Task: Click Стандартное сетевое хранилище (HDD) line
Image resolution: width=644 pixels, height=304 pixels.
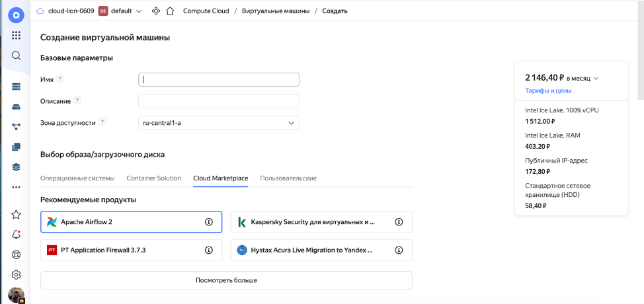Action: pyautogui.click(x=558, y=190)
